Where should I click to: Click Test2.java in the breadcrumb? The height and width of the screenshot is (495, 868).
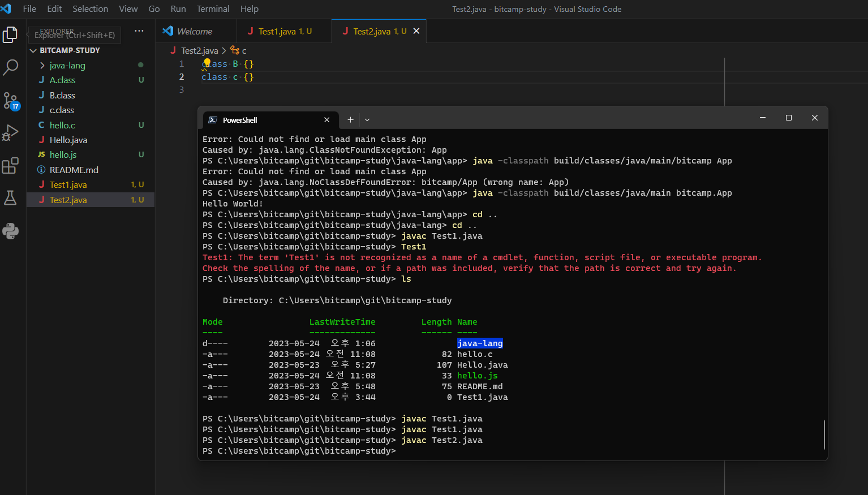point(199,50)
